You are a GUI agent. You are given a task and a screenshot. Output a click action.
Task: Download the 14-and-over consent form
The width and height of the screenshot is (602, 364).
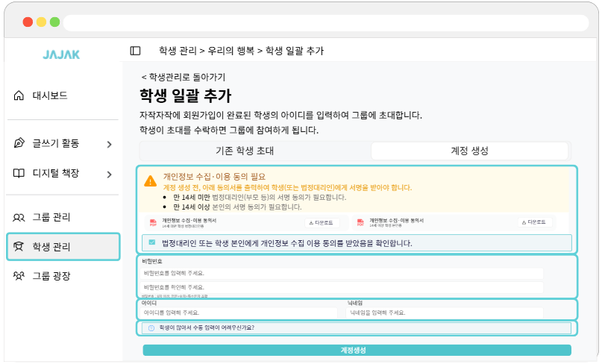pos(534,222)
